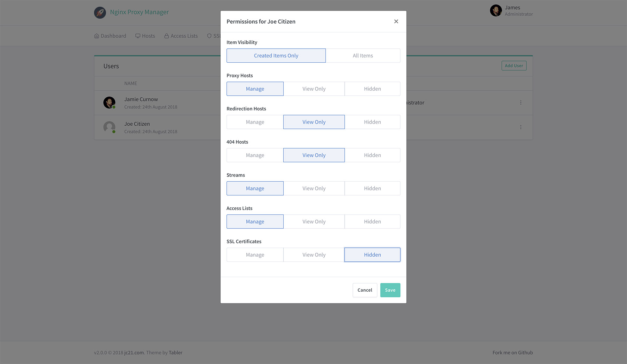Open Joe Citizen's row options menu
The image size is (627, 364).
[521, 127]
